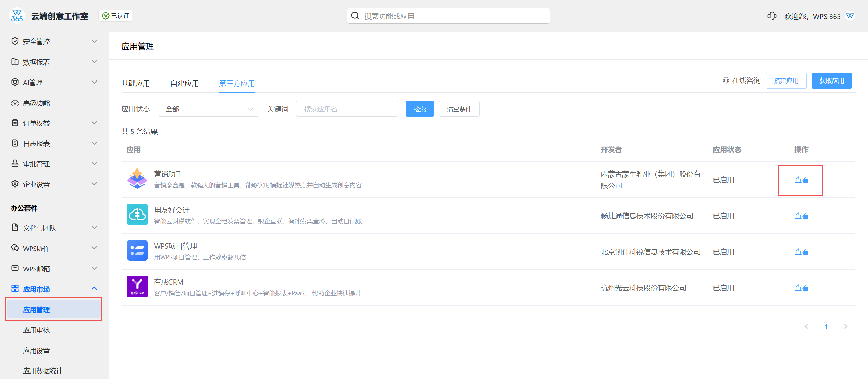The image size is (868, 379).
Task: Click developer name 杭州光云科技股份有限公司
Action: click(x=644, y=288)
